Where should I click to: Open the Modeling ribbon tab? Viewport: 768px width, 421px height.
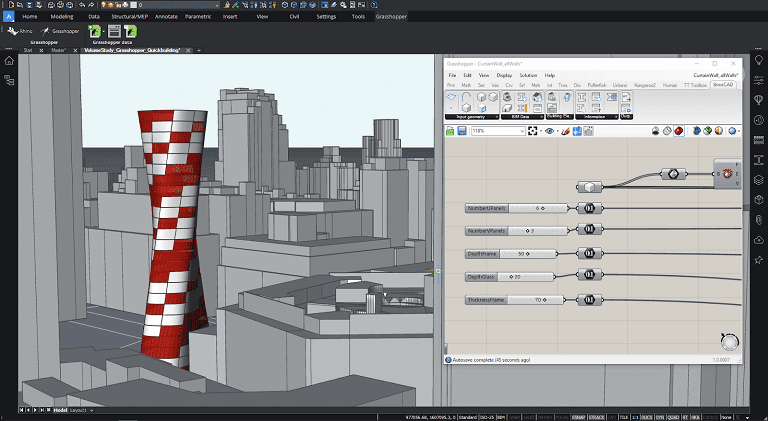point(62,16)
